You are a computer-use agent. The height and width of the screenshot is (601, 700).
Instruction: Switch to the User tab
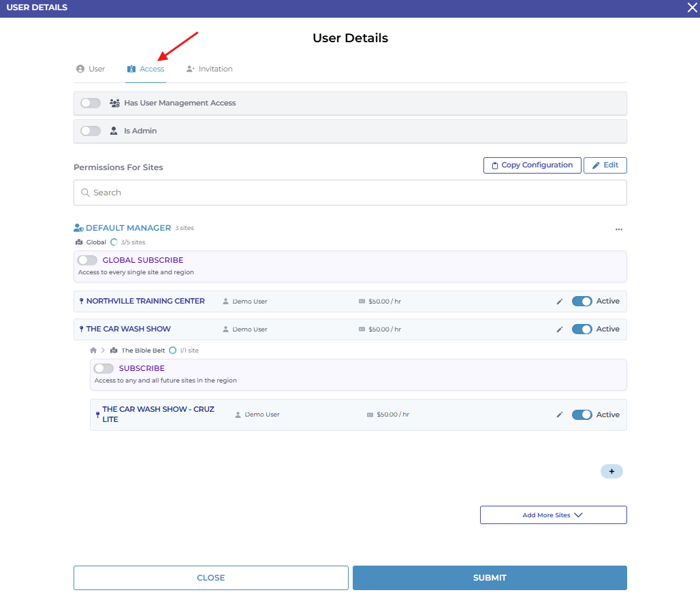point(91,69)
